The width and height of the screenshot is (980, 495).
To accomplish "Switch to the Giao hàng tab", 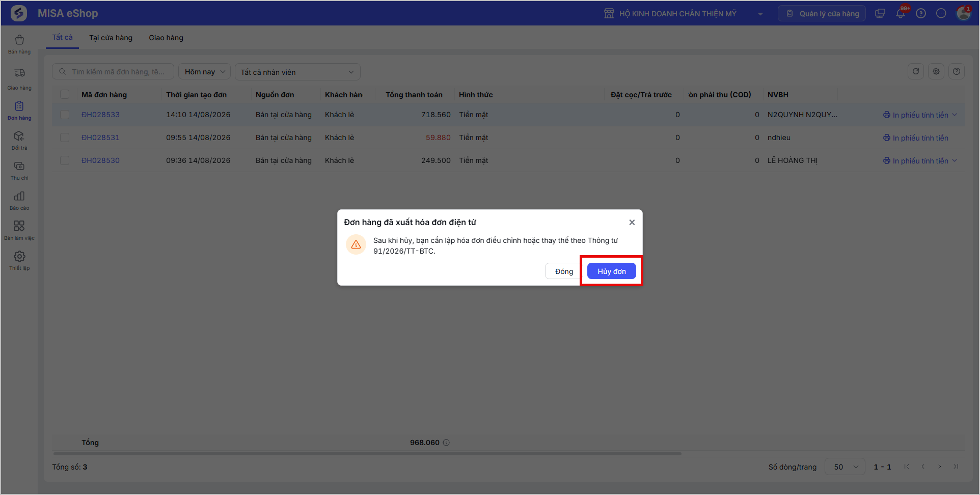I will pos(166,38).
